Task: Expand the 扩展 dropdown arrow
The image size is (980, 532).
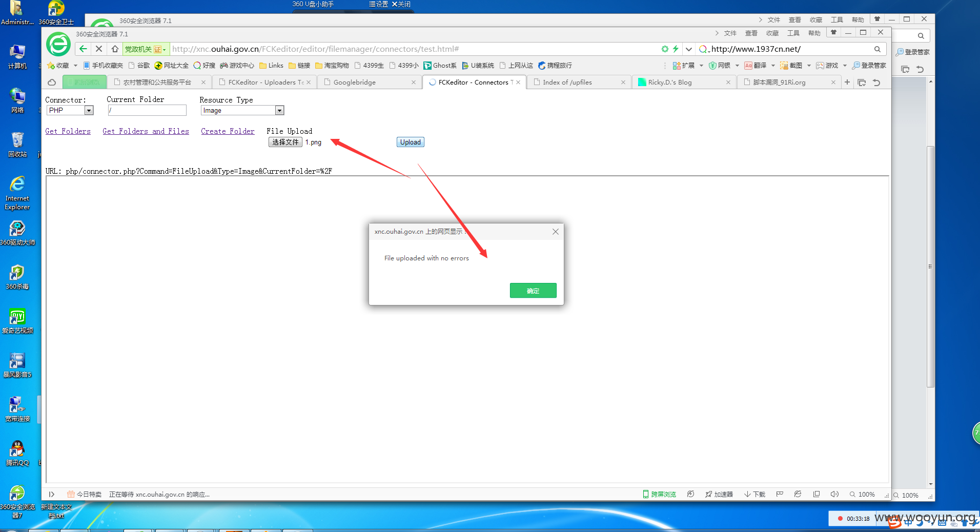Action: (x=701, y=66)
